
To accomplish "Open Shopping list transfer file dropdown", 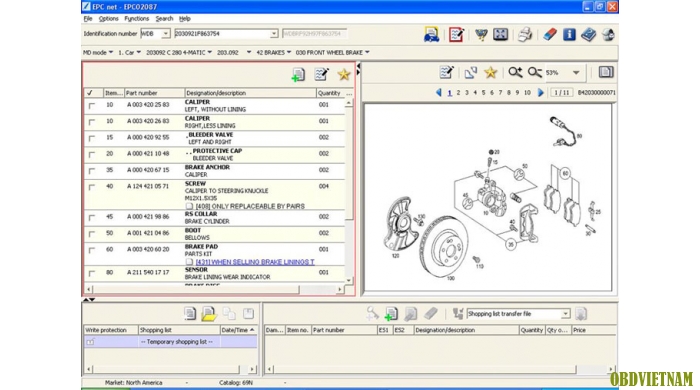I will 565,314.
